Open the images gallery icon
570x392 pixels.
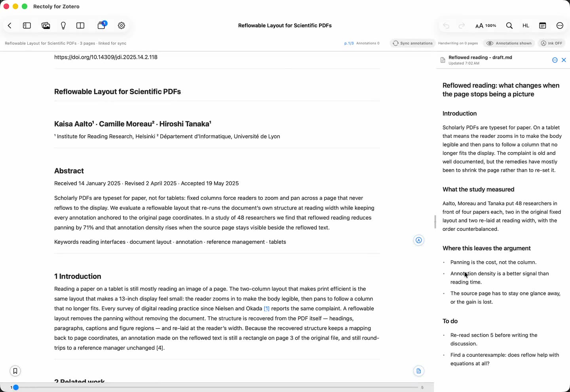click(46, 25)
